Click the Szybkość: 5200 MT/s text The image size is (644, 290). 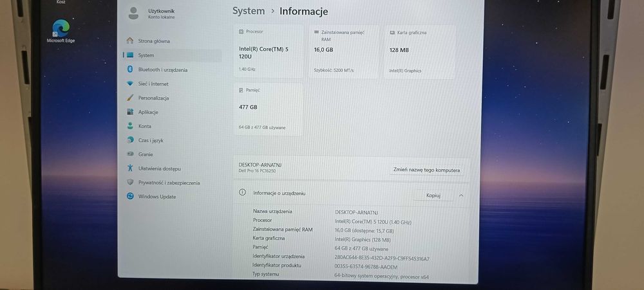coord(334,70)
